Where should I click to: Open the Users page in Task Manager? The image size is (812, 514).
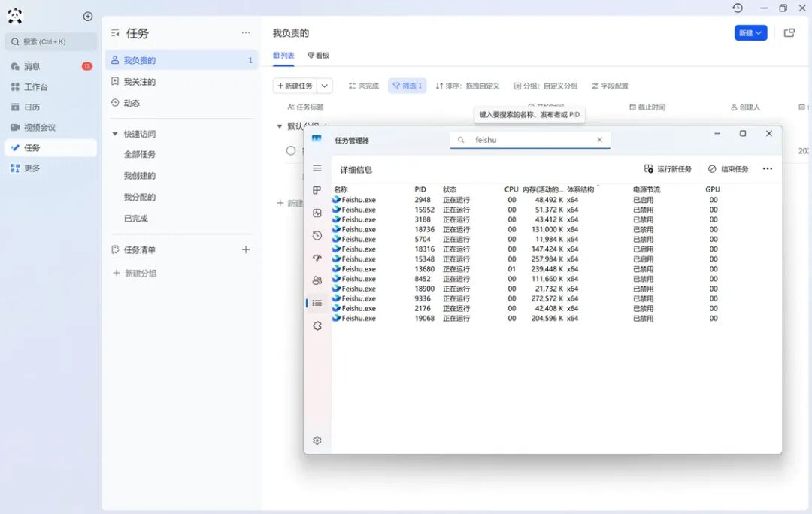coord(317,280)
